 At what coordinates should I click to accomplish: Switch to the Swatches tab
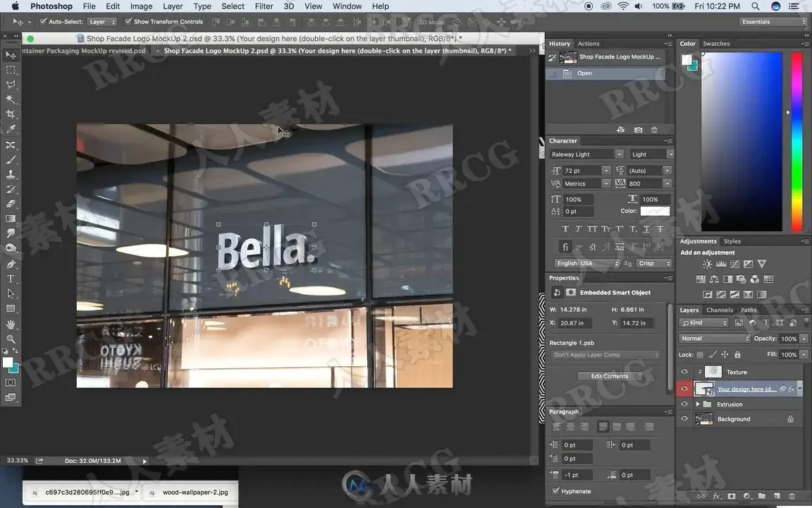coord(716,44)
